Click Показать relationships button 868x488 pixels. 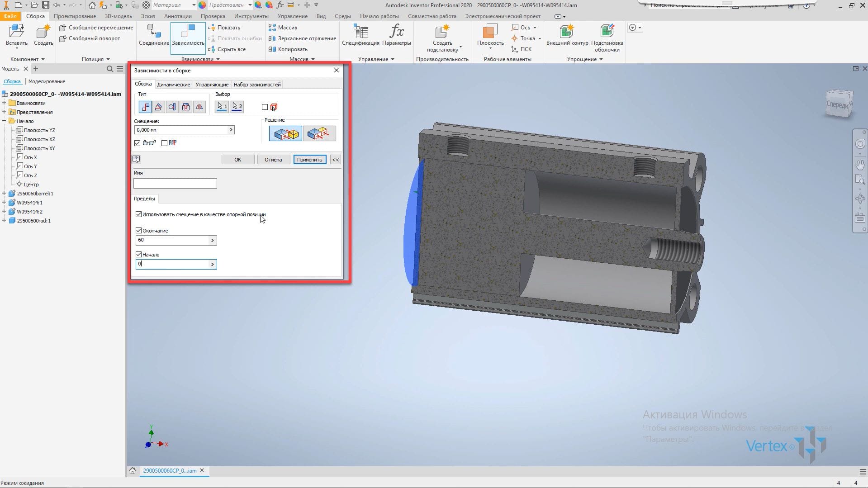[x=224, y=28]
